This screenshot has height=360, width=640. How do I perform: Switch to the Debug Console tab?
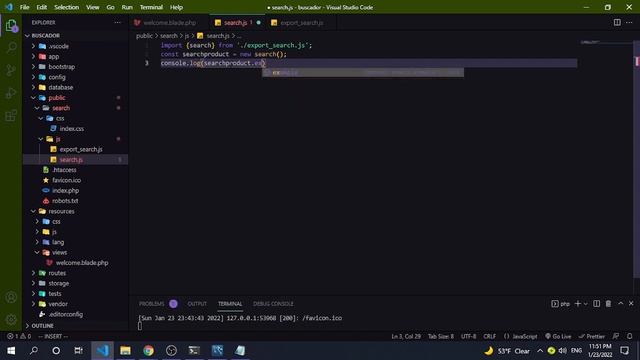(x=273, y=304)
